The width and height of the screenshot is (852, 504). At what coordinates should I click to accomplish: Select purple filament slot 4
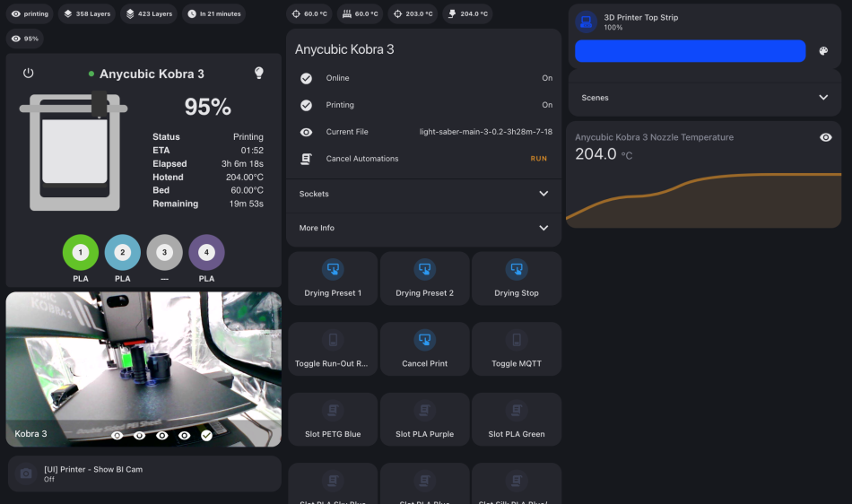click(x=206, y=252)
